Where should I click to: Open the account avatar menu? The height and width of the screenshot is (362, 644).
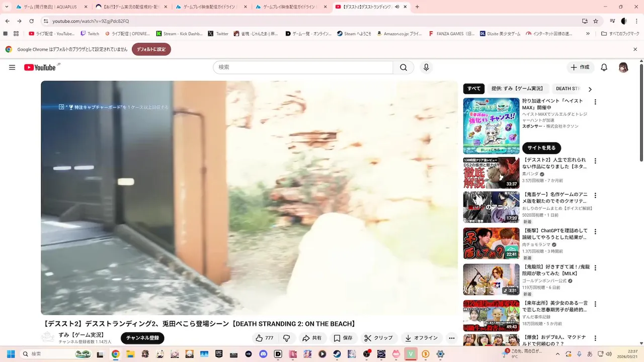tap(623, 67)
